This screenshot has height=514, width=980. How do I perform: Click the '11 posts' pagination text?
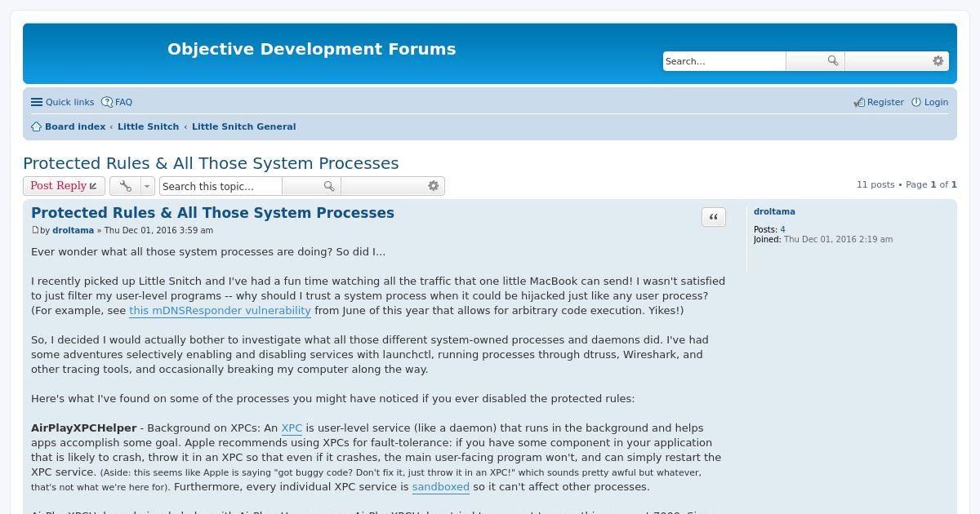tap(875, 185)
